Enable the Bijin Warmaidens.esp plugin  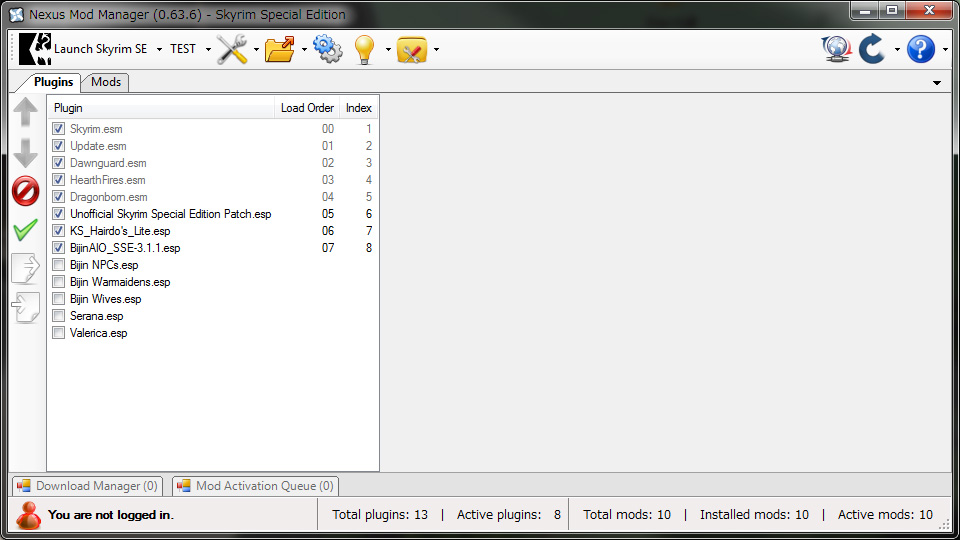[x=58, y=282]
